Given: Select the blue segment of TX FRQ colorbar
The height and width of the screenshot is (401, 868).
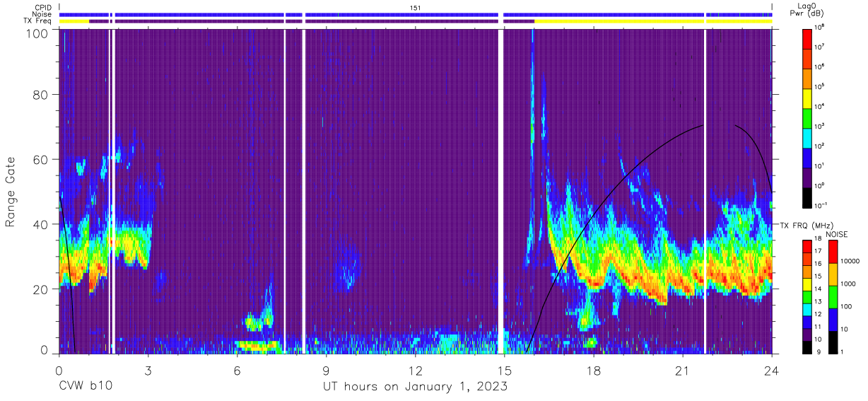Looking at the screenshot, I should [807, 322].
